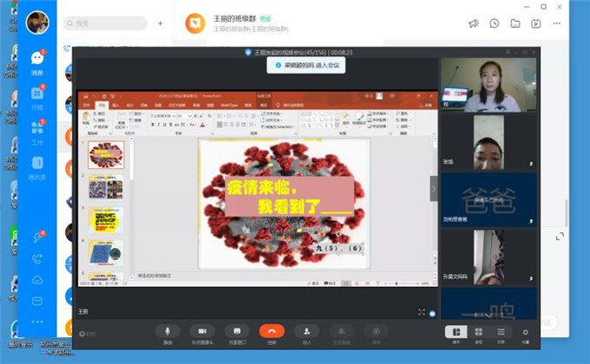Open the cloud drive icon in DingTalk sidebar
The height and width of the screenshot is (364, 590).
[36, 280]
